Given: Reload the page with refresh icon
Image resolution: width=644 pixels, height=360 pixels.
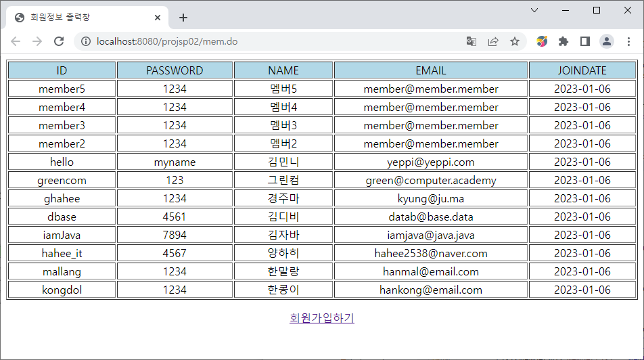Looking at the screenshot, I should tap(59, 41).
